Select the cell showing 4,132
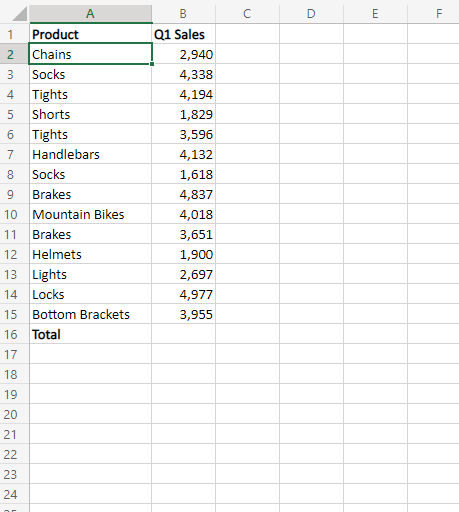The height and width of the screenshot is (512, 459). coord(183,154)
